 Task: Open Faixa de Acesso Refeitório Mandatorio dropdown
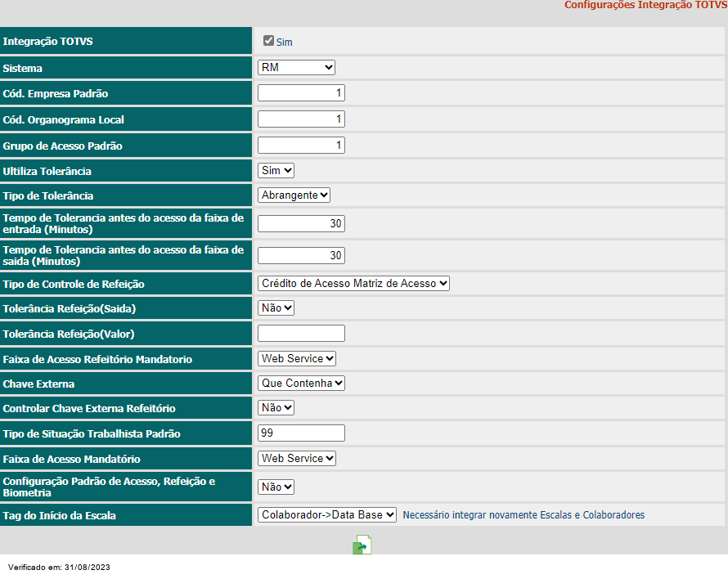coord(297,358)
